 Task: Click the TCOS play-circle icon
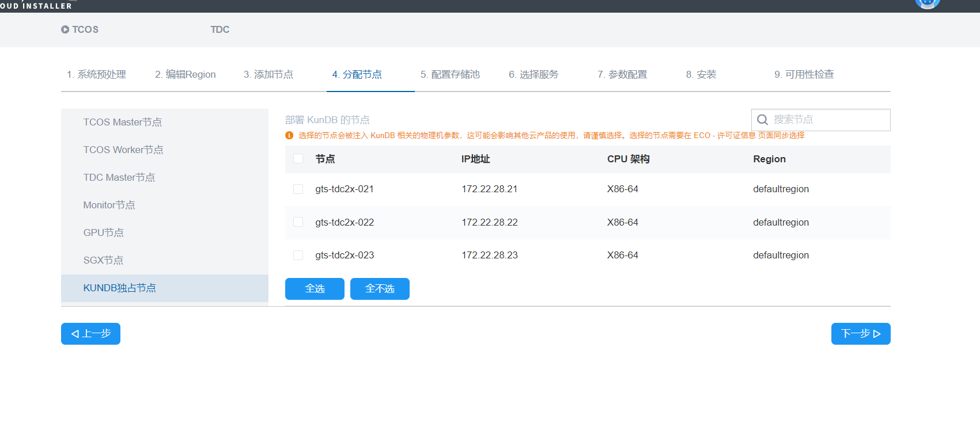(65, 29)
